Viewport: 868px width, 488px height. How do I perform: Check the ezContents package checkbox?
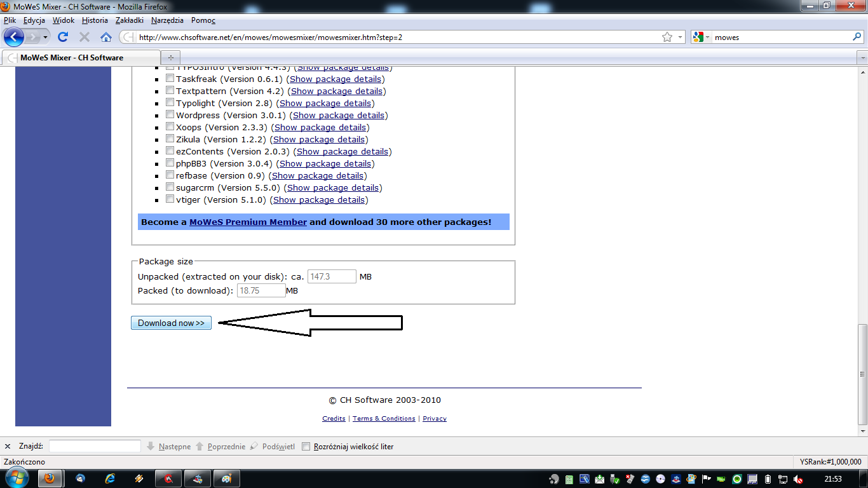170,151
